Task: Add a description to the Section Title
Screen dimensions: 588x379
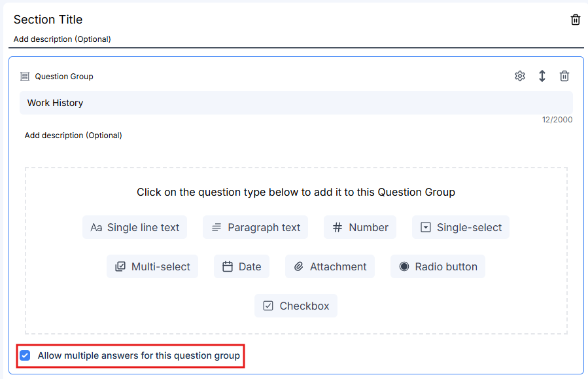Action: click(61, 39)
